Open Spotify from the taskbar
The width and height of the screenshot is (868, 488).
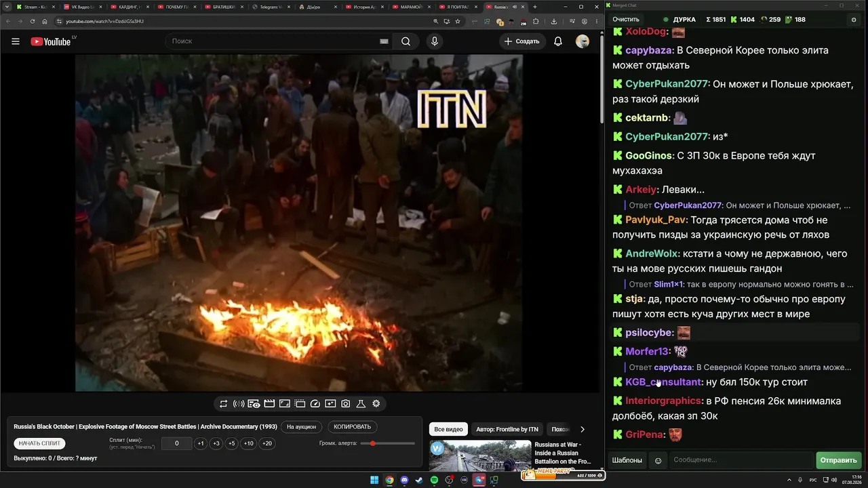[435, 480]
